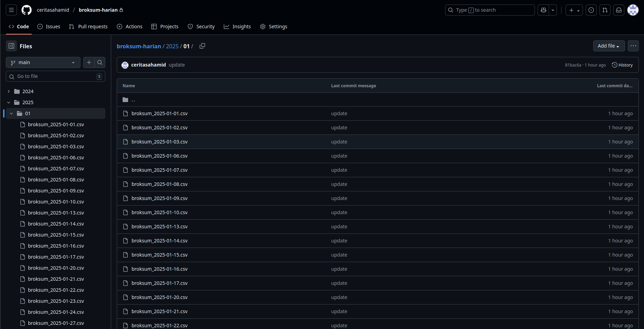Open the pull requests icon in header
This screenshot has width=644, height=329.
tap(605, 10)
